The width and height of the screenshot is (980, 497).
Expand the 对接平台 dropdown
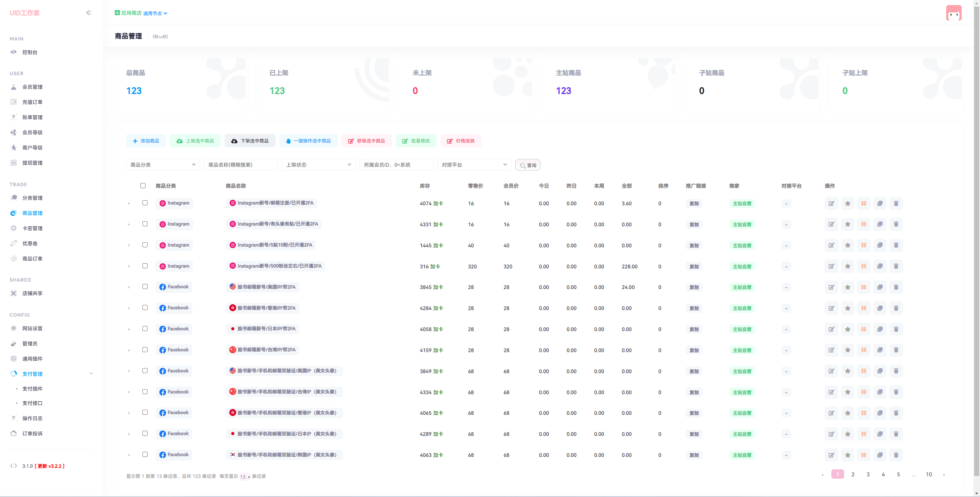point(474,165)
